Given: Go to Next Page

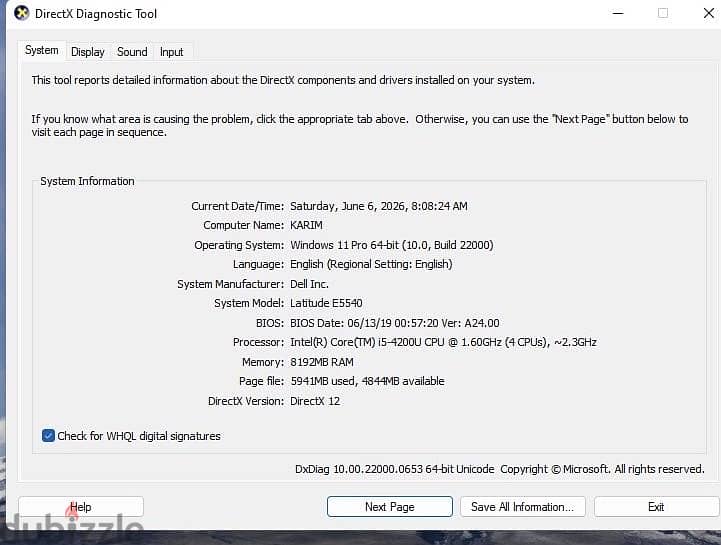Looking at the screenshot, I should [390, 507].
